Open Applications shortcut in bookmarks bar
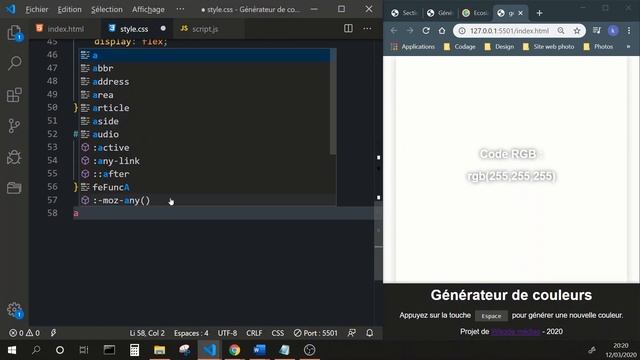Viewport: 640px width, 360px height. coord(413,47)
